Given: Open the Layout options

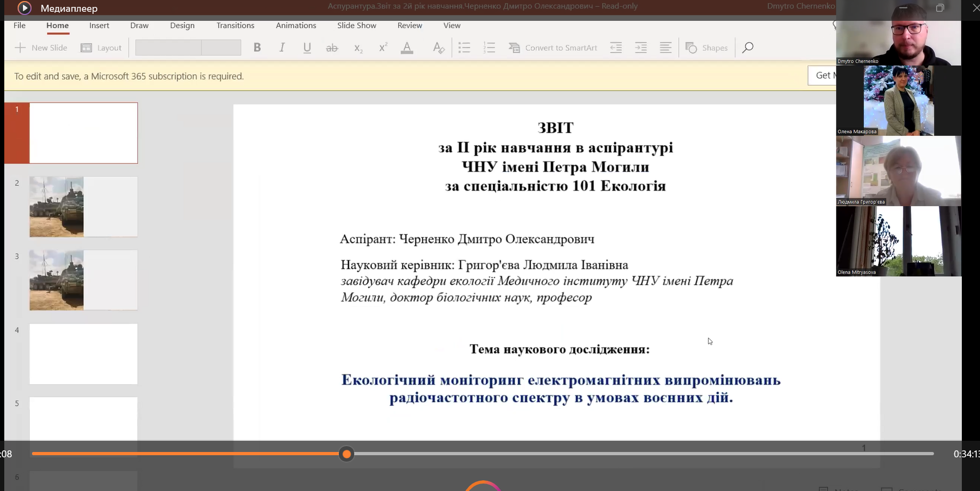Looking at the screenshot, I should [101, 48].
